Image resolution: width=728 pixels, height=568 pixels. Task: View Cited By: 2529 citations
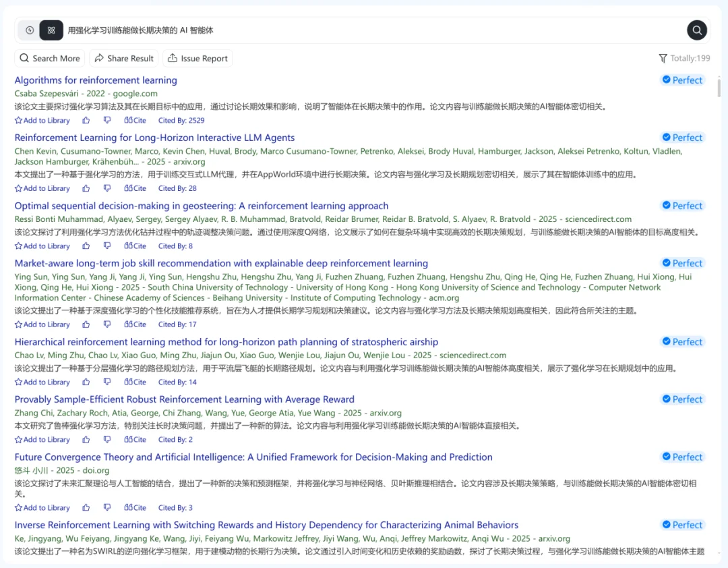pyautogui.click(x=181, y=121)
